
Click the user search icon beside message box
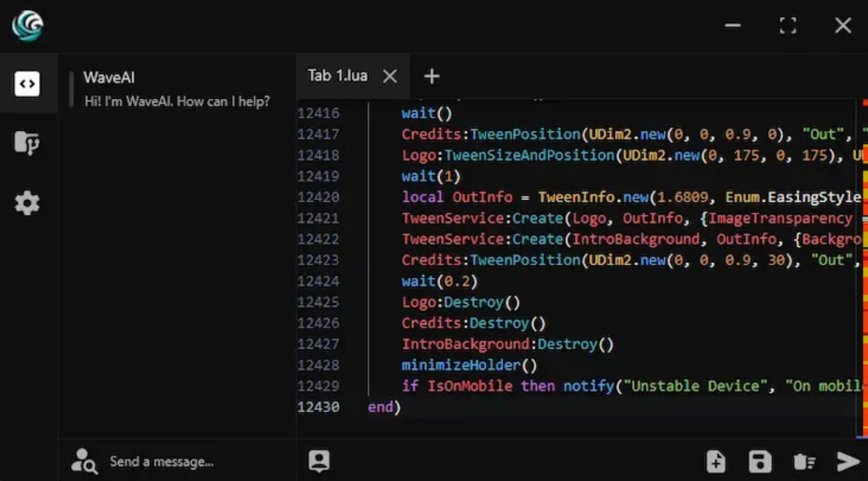pyautogui.click(x=83, y=461)
